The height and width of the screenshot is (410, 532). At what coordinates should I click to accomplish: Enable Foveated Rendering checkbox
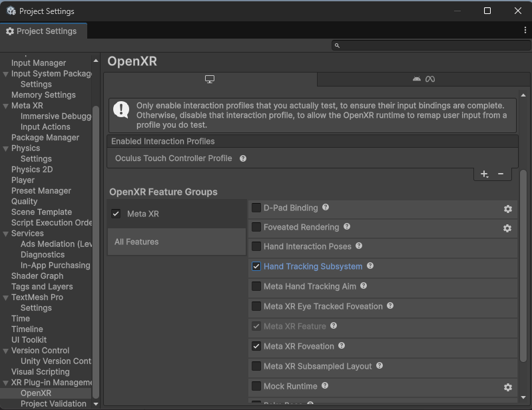[256, 227]
